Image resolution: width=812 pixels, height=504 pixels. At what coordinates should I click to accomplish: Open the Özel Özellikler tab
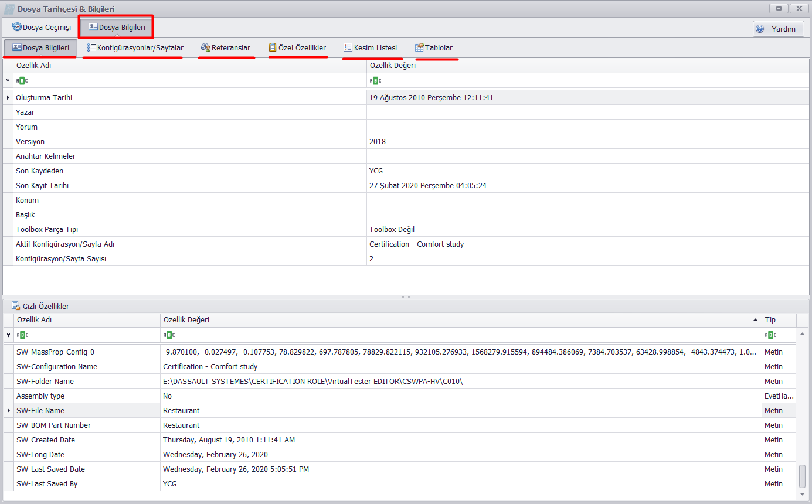click(297, 48)
